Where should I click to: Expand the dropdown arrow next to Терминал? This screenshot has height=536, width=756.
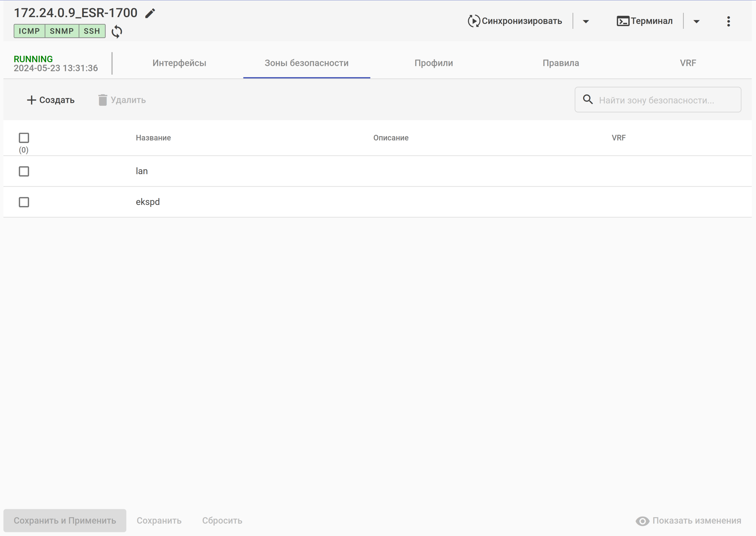tap(696, 21)
